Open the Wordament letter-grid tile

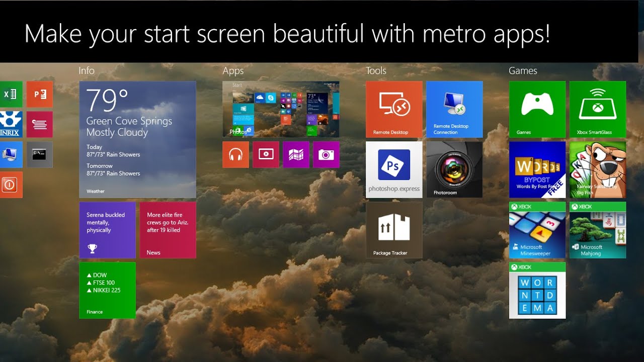click(x=537, y=290)
